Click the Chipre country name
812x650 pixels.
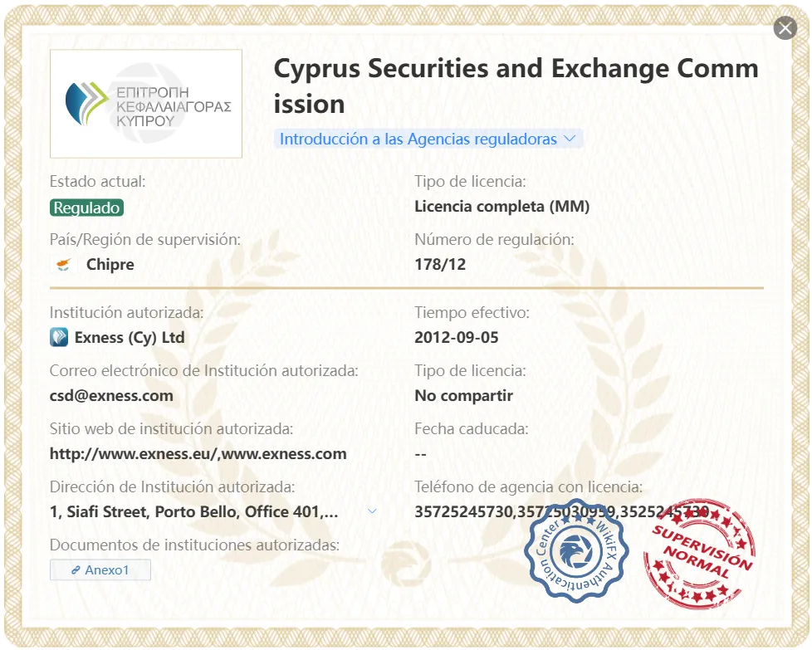110,264
